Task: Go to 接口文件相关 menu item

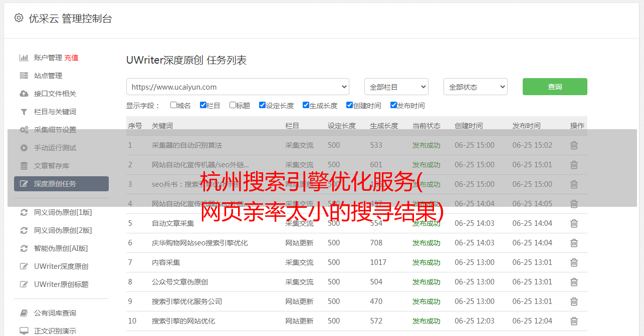Action: pyautogui.click(x=55, y=94)
